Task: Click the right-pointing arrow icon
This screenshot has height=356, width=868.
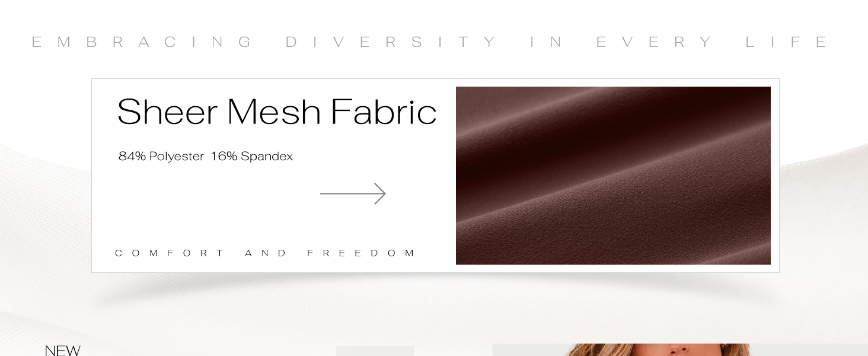Action: pyautogui.click(x=353, y=193)
